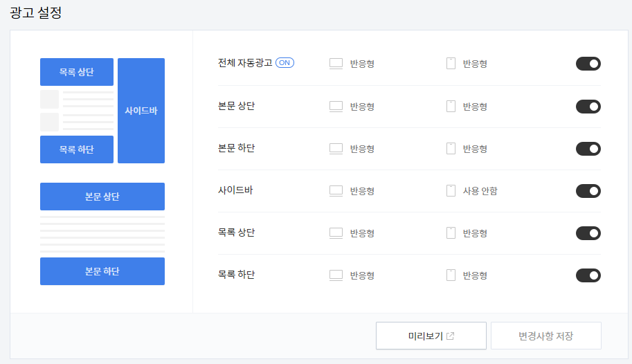Disable the 사이드바 ad switch
Viewport: 632px width, 364px height.
(x=588, y=191)
